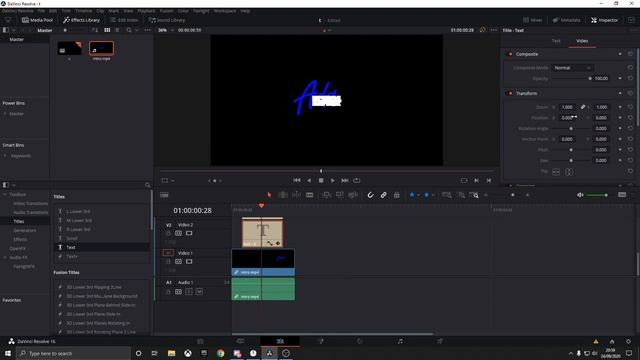Select Titles in the Toolbox tree

(x=19, y=221)
